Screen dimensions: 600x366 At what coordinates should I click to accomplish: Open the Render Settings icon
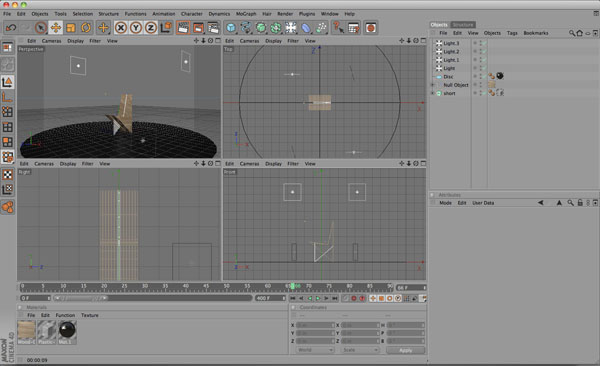[x=213, y=28]
